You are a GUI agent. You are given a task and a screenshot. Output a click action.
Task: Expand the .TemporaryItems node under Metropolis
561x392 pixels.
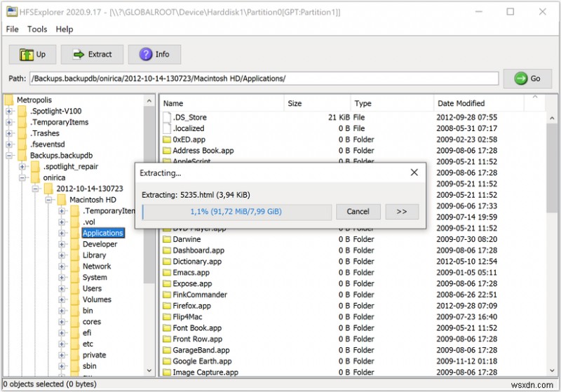pyautogui.click(x=9, y=122)
